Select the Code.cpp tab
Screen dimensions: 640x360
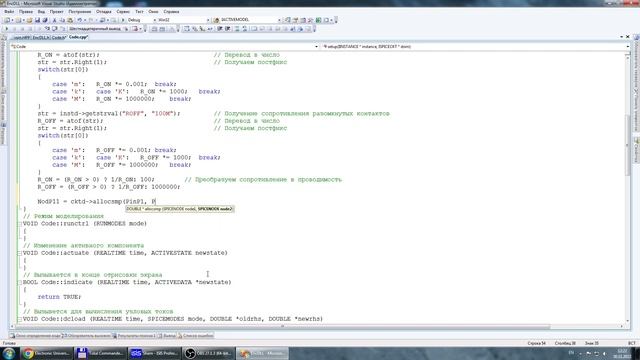(78, 37)
